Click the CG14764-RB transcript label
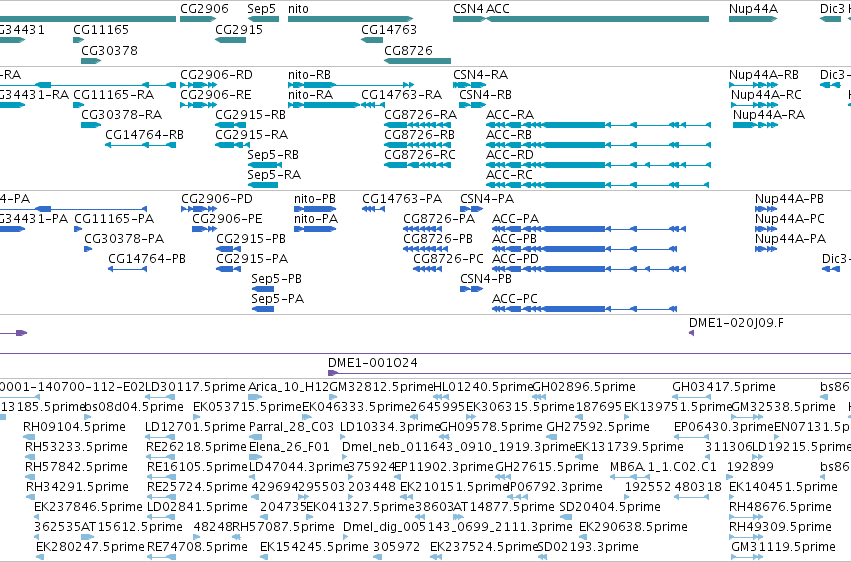The image size is (851, 562). coord(144,135)
